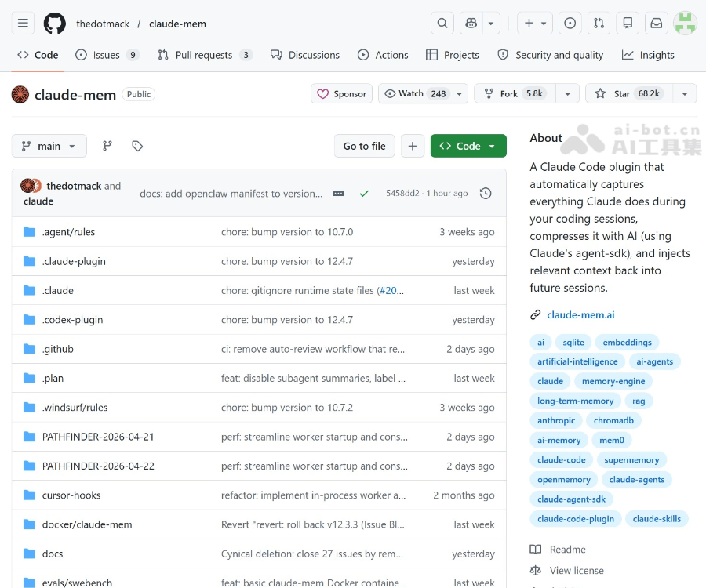
Task: Open the .claude-plugin folder
Action: pyautogui.click(x=74, y=261)
